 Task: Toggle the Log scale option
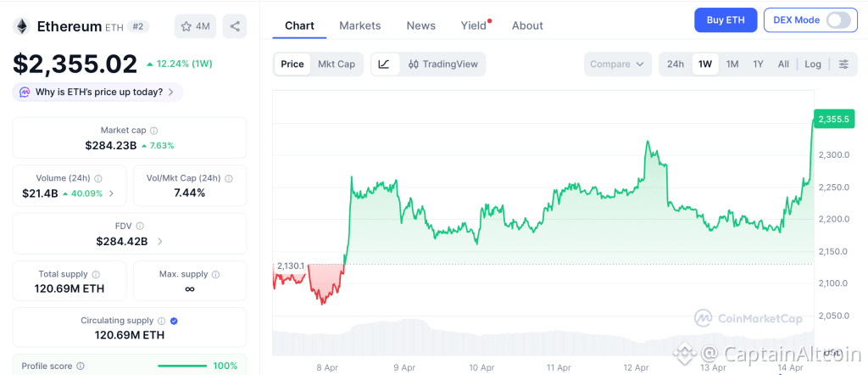pyautogui.click(x=812, y=64)
